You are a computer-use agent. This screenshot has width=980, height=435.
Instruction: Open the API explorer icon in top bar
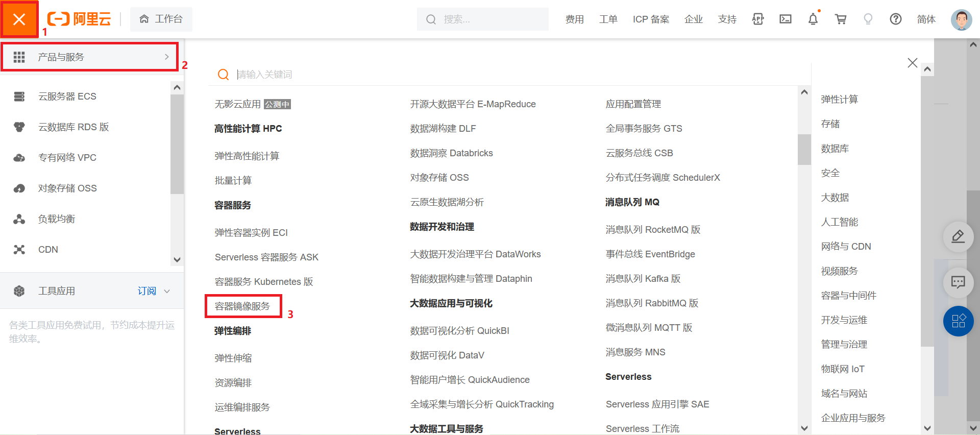click(758, 19)
